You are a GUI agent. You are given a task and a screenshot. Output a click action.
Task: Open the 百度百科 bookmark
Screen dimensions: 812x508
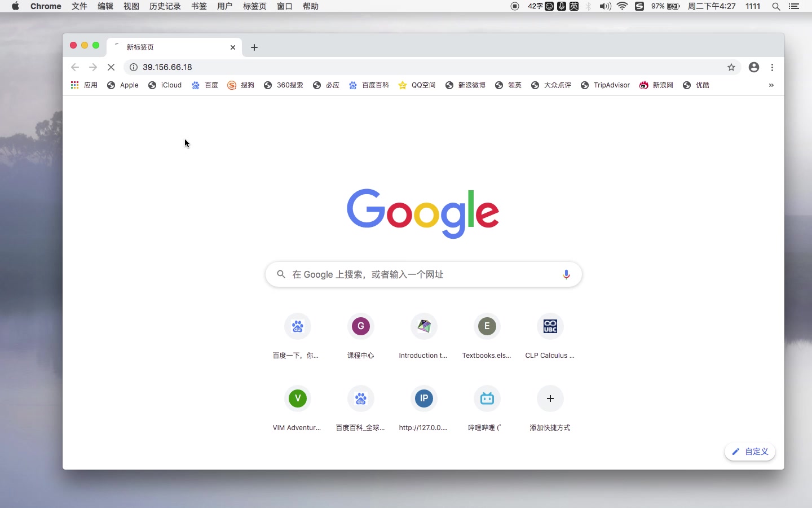369,85
